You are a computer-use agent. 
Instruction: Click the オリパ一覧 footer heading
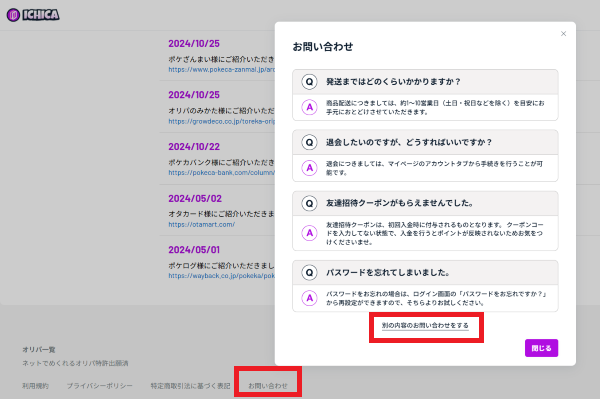(x=39, y=350)
